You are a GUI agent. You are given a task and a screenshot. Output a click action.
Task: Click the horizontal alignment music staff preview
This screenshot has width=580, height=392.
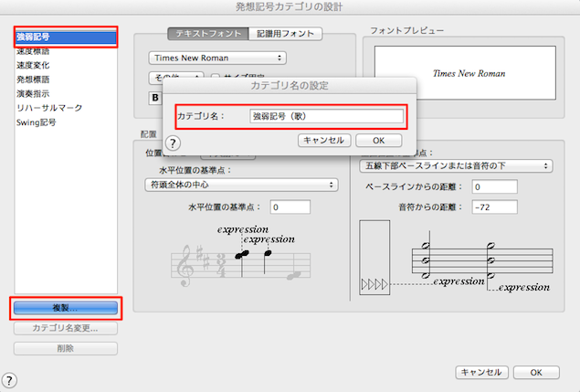pos(241,257)
